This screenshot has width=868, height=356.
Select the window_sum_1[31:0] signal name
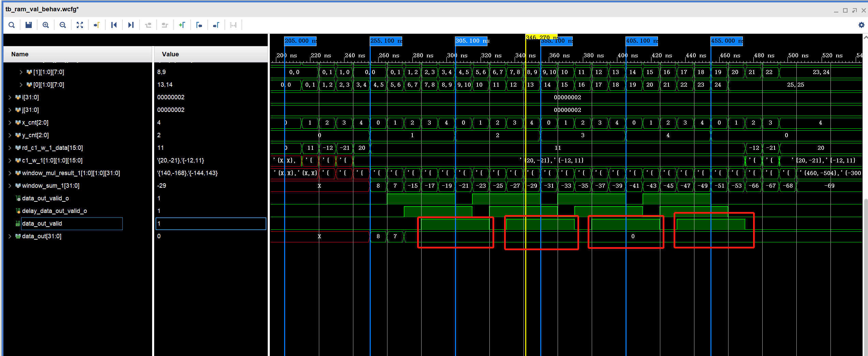pos(51,186)
